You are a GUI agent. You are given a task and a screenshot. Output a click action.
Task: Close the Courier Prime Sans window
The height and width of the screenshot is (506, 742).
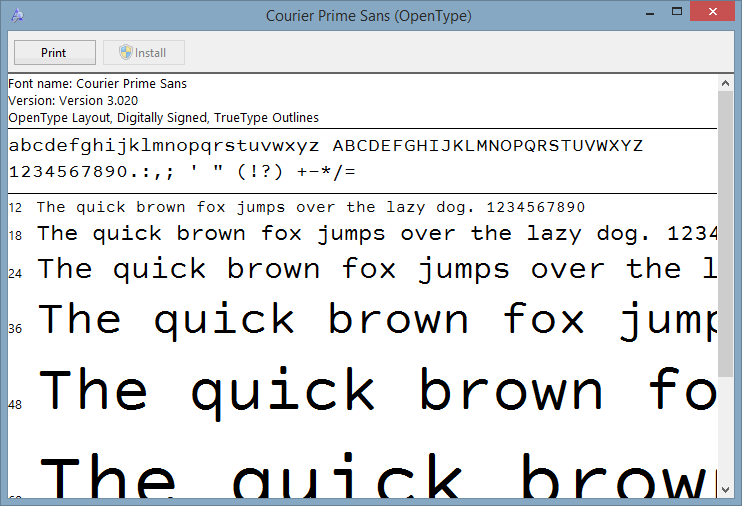(x=713, y=12)
